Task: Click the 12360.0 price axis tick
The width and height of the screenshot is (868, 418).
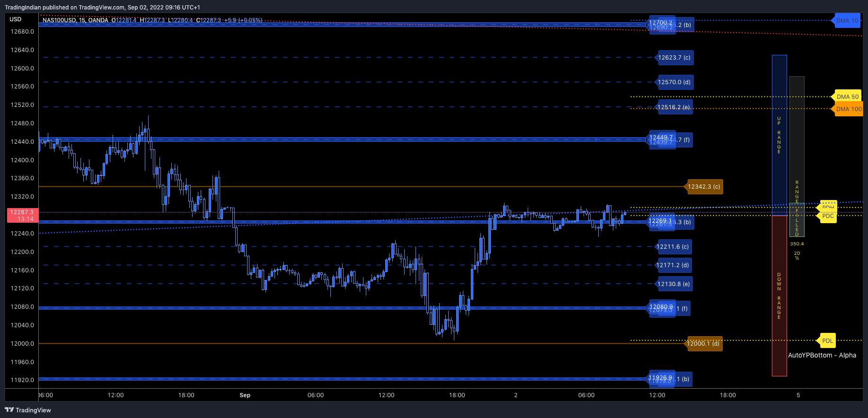Action: (x=22, y=178)
